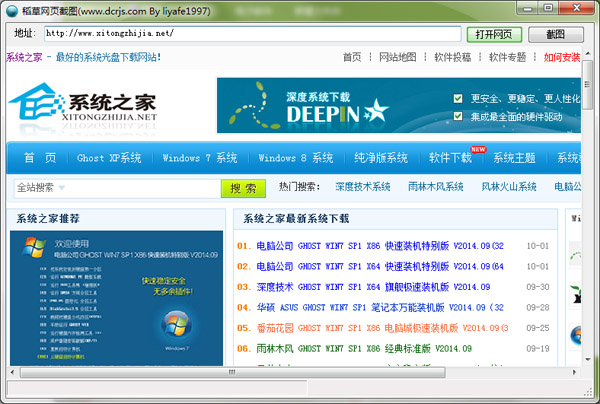
Task: Open item 04 华硕 ASUS GHOST WIN7
Action: click(380, 307)
